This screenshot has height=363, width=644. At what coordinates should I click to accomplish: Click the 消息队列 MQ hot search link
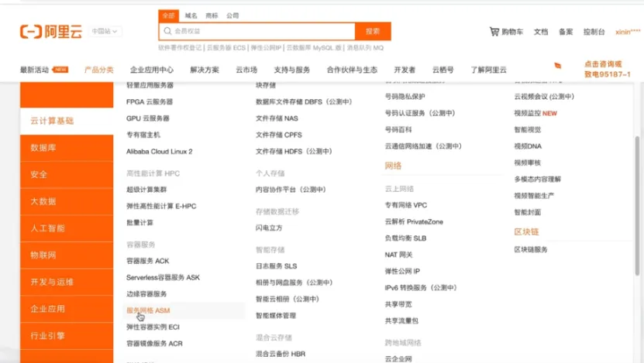coord(365,47)
